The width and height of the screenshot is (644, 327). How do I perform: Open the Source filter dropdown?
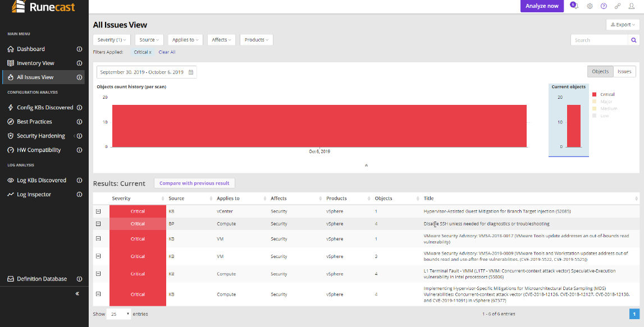coord(149,40)
